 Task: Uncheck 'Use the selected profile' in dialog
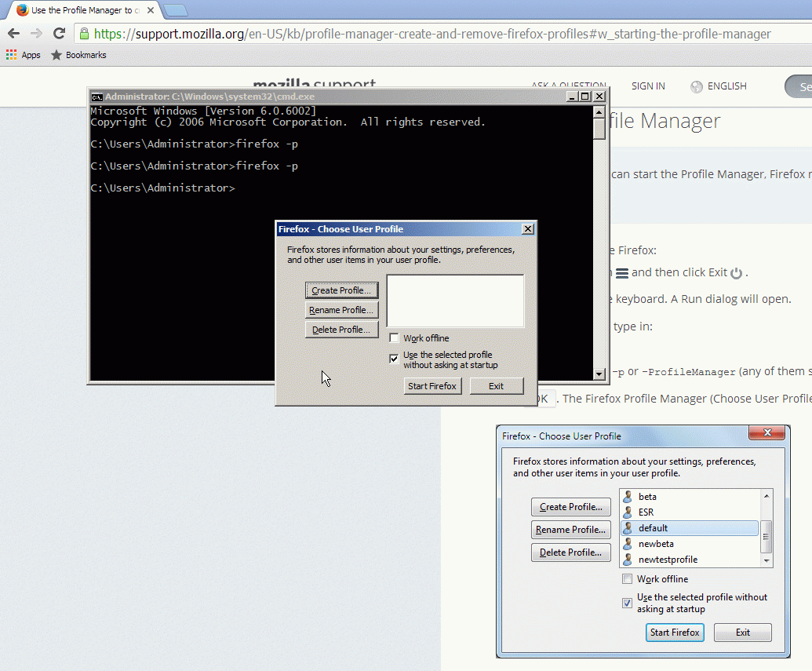pyautogui.click(x=394, y=359)
